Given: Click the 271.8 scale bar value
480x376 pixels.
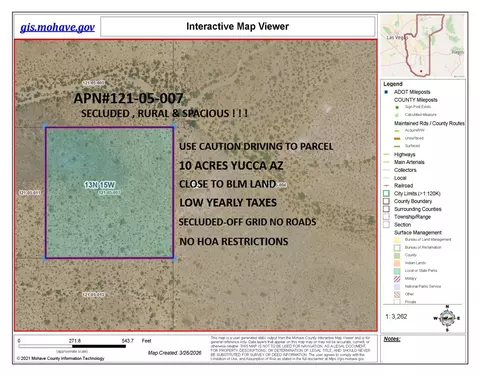Looking at the screenshot, I should pos(75,341).
